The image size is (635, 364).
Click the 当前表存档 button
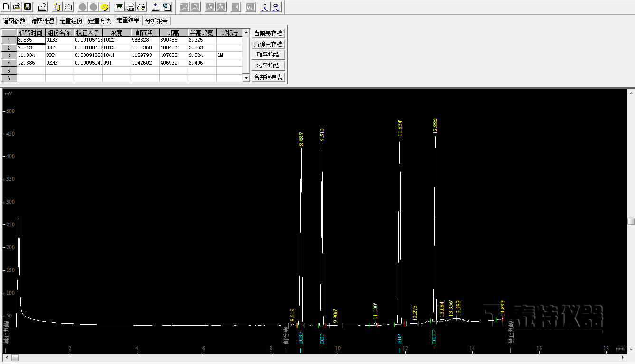coord(268,33)
